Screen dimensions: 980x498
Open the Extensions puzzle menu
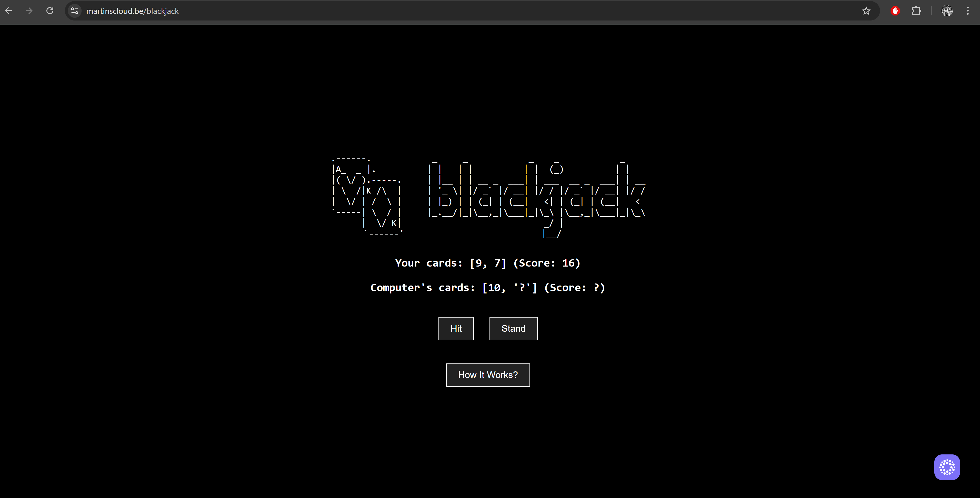click(916, 11)
